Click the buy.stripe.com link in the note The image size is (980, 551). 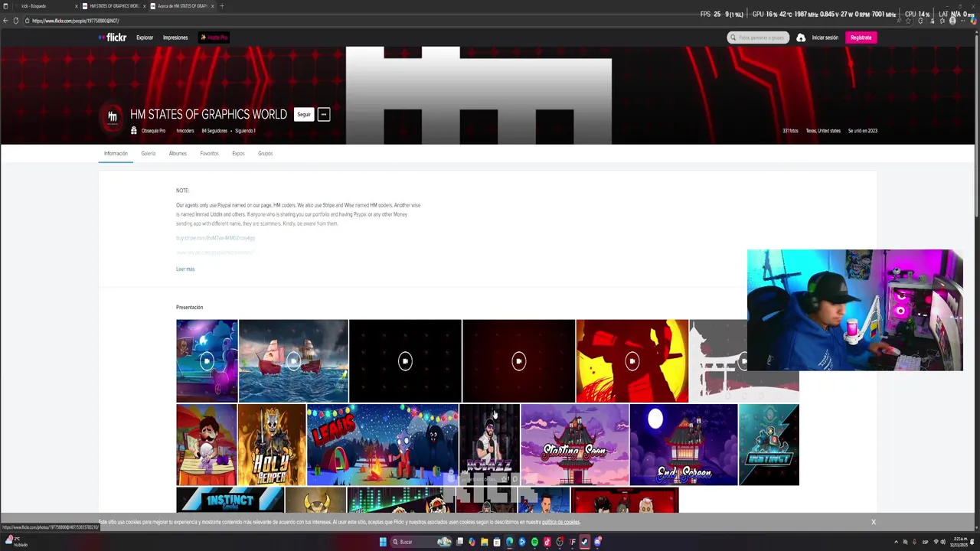215,238
